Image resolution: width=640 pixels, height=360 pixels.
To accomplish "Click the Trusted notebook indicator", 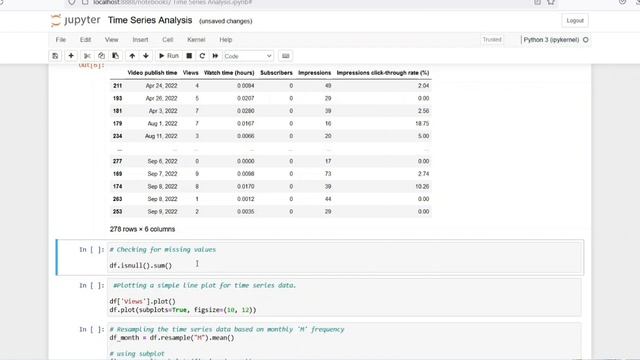I will click(492, 40).
